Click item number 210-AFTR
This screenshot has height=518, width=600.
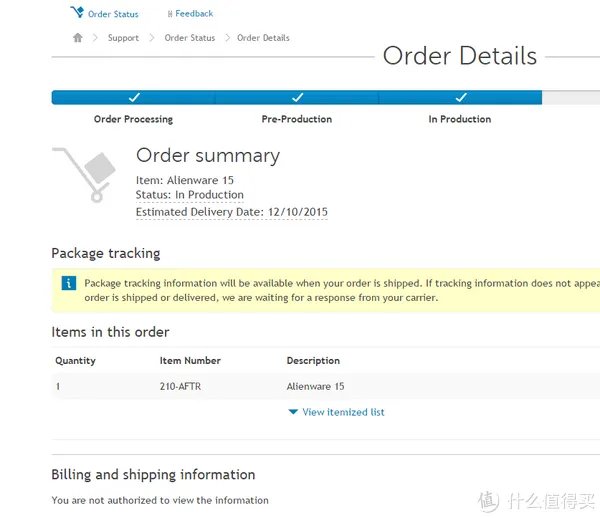point(181,386)
